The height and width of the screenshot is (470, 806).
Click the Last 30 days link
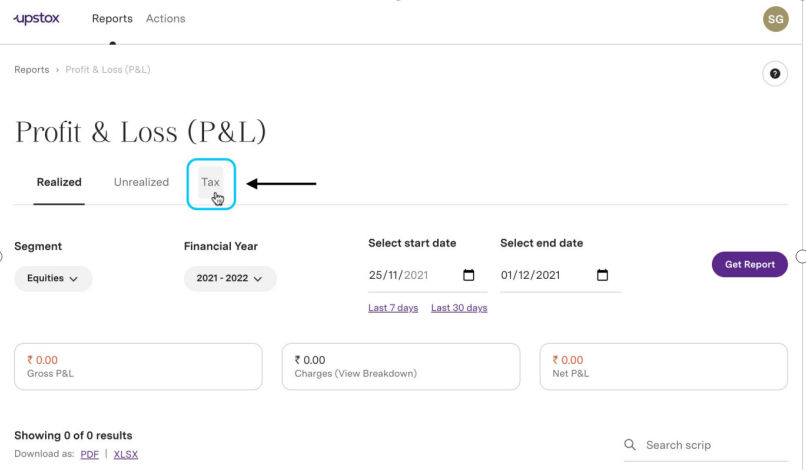[x=459, y=308]
